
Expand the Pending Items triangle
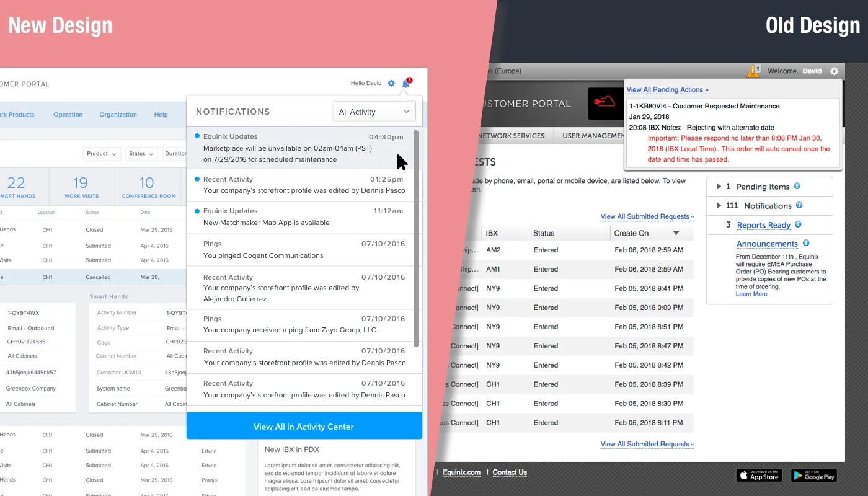click(719, 187)
